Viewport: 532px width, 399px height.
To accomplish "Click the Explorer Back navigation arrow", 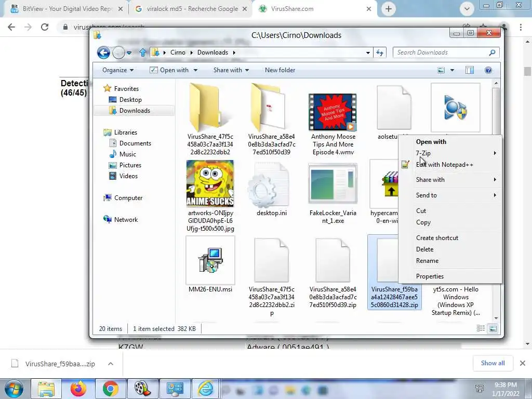I will coord(103,52).
